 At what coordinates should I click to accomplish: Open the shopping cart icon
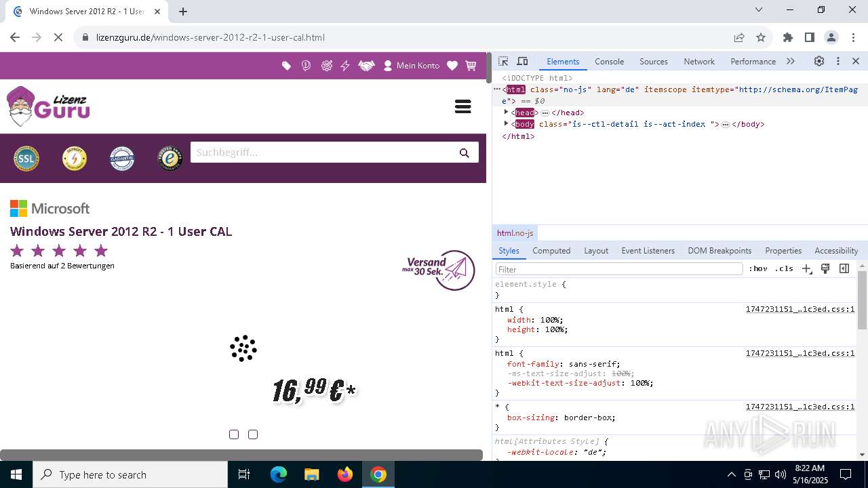[x=471, y=66]
